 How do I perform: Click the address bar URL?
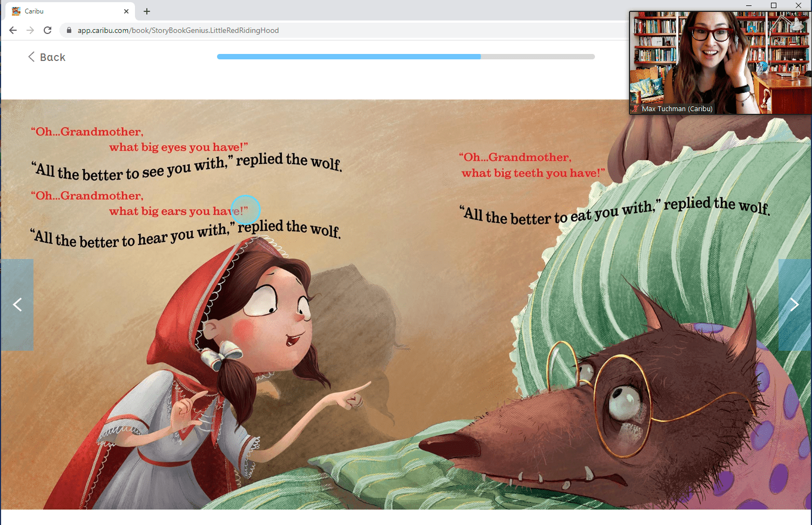178,30
